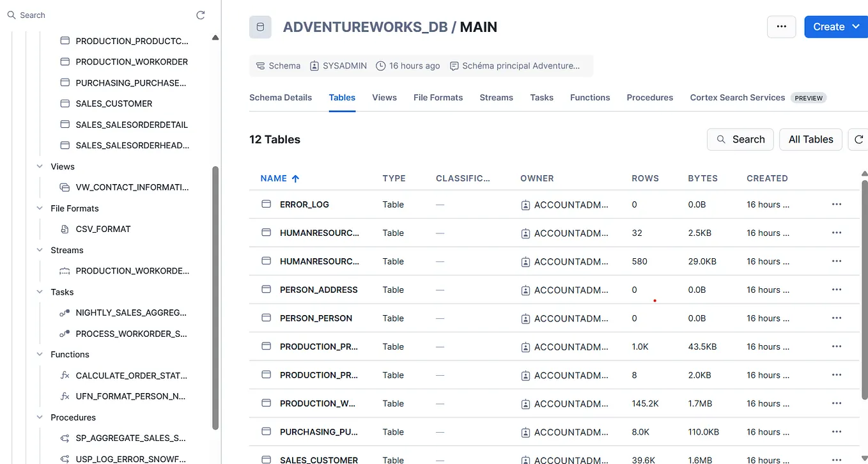Refresh the sidebar object explorer

(200, 14)
